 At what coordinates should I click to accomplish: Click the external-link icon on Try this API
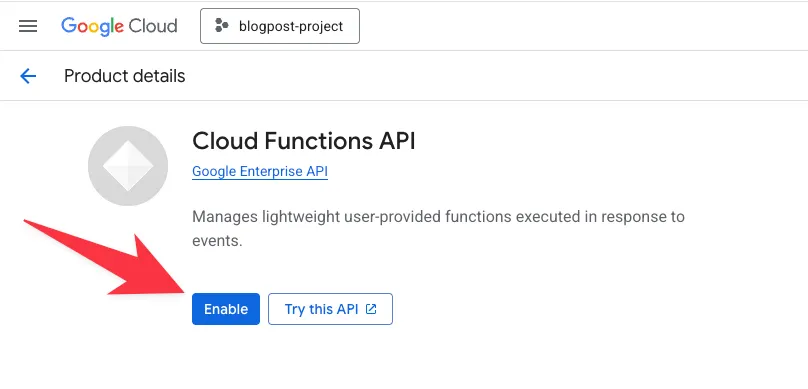371,309
